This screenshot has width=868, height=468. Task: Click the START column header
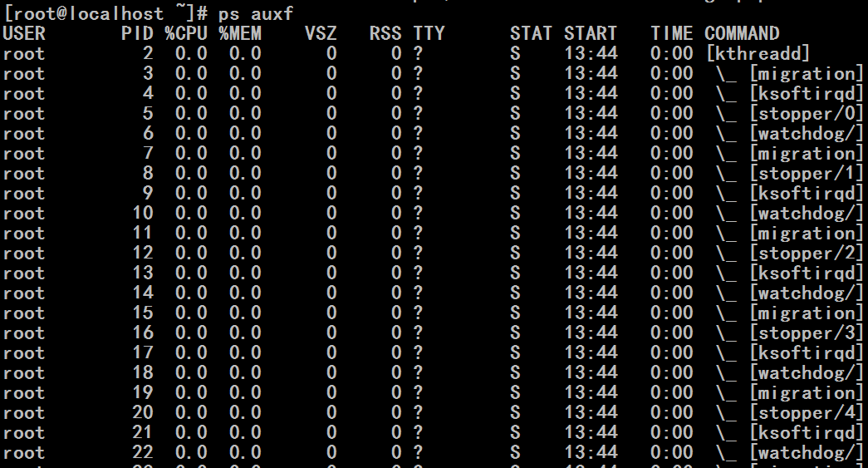[x=591, y=34]
